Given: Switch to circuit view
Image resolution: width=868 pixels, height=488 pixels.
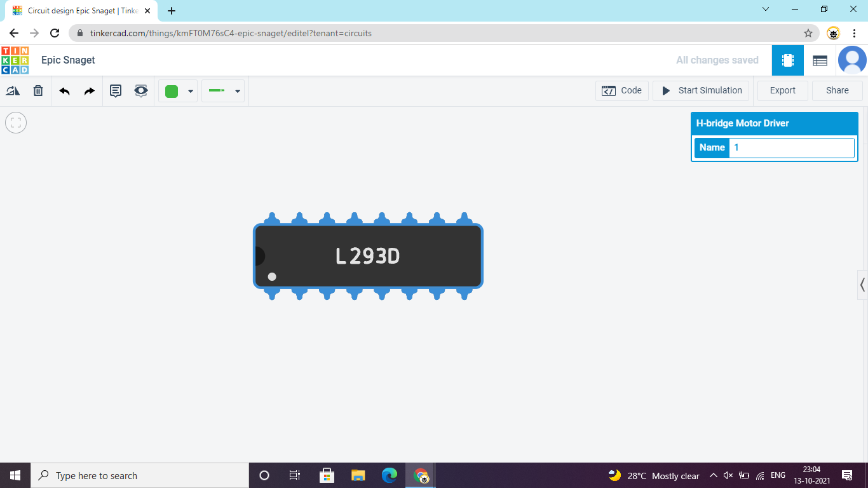Looking at the screenshot, I should [788, 60].
